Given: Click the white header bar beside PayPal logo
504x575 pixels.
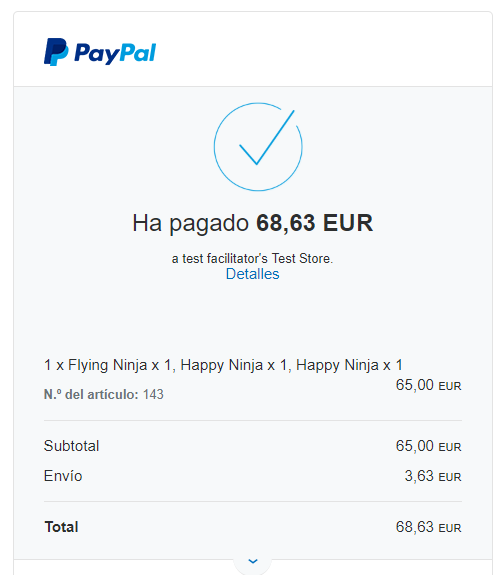Looking at the screenshot, I should 323,50.
